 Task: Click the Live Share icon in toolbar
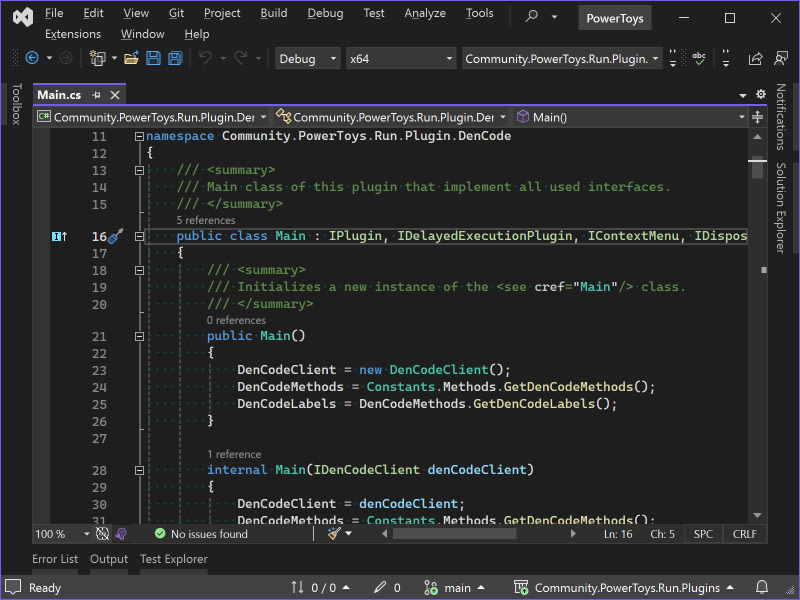click(757, 59)
